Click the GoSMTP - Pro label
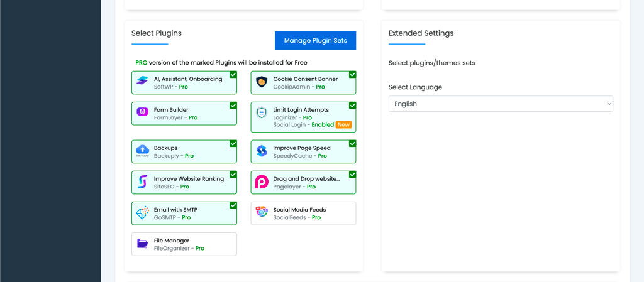 tap(172, 217)
